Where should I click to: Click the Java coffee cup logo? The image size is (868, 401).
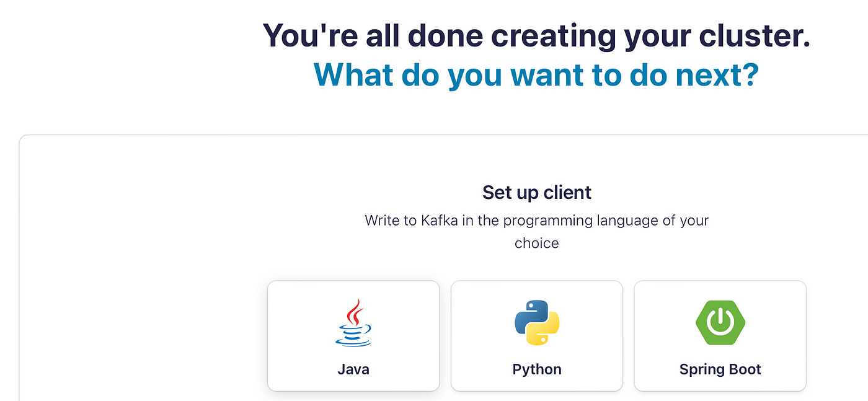click(353, 323)
